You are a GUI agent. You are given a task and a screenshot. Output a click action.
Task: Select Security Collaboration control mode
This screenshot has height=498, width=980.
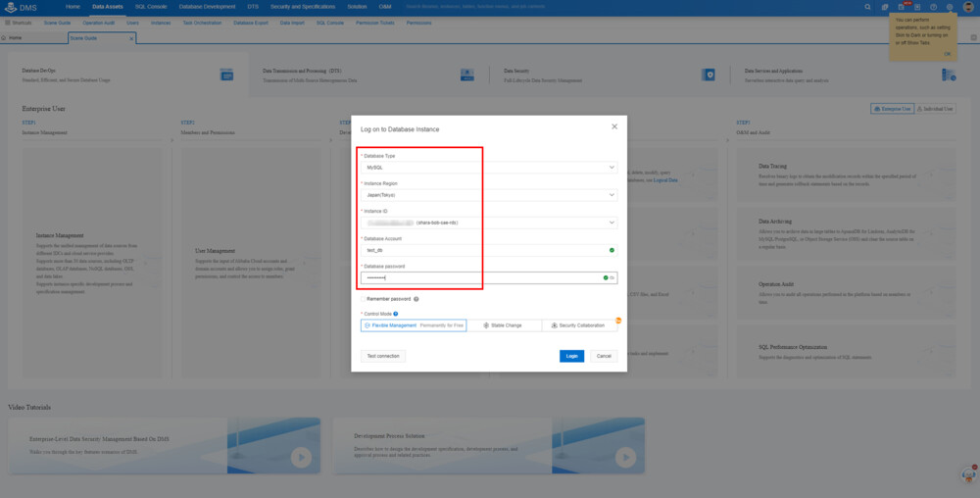tap(579, 324)
